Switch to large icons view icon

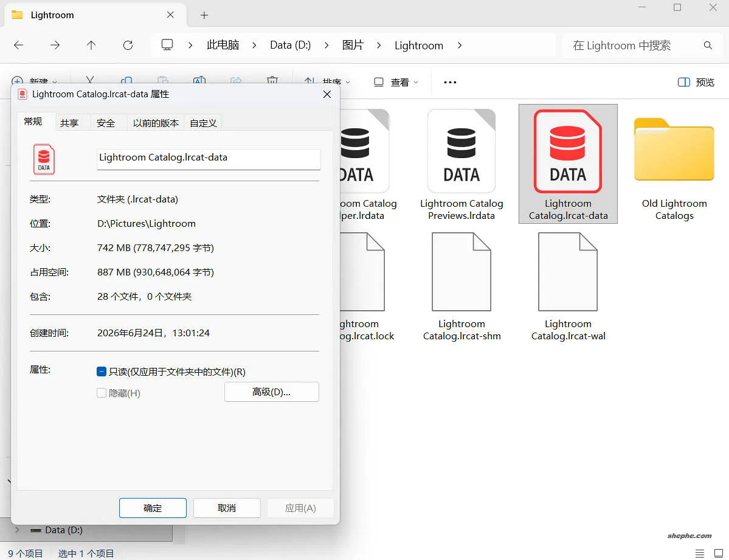718,553
